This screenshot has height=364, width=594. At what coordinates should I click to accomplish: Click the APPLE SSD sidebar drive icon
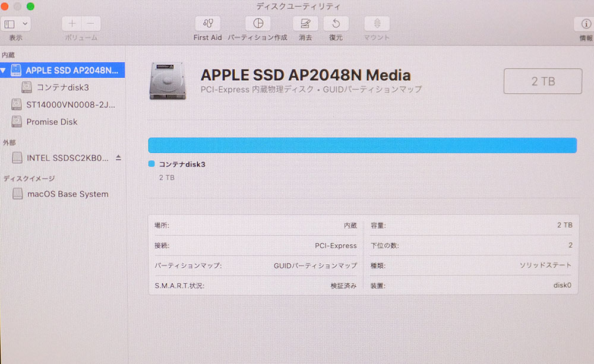[16, 70]
